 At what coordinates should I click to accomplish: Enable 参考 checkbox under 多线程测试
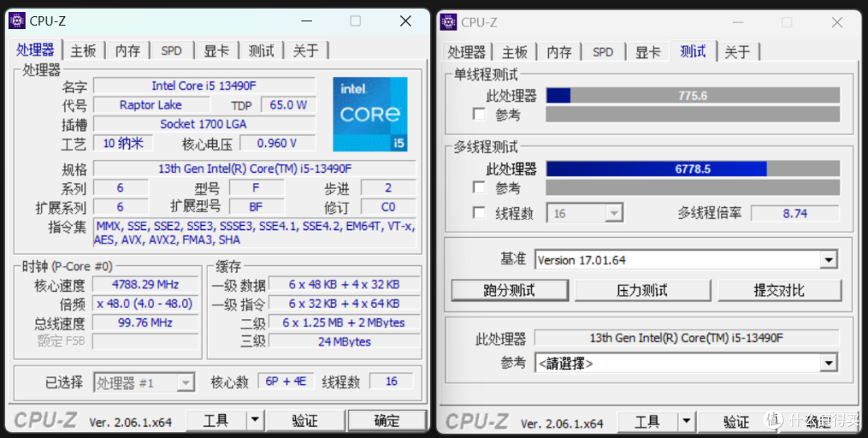tap(479, 187)
